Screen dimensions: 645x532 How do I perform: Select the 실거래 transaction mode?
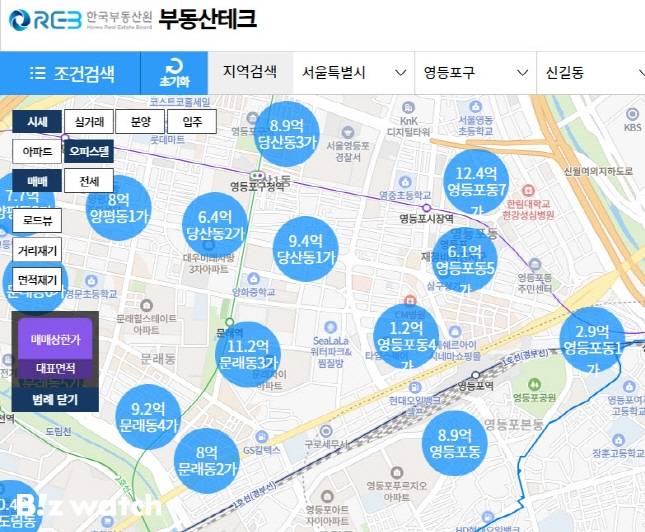click(89, 121)
